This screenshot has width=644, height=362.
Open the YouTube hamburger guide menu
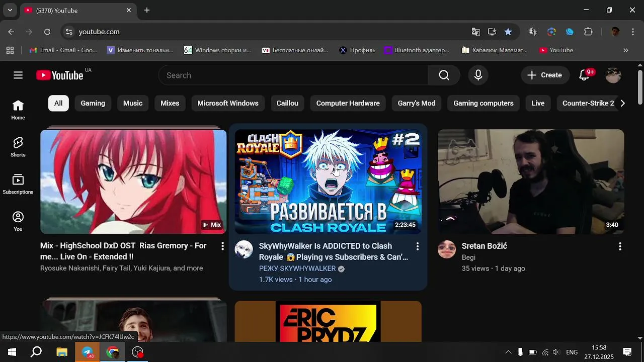(18, 75)
